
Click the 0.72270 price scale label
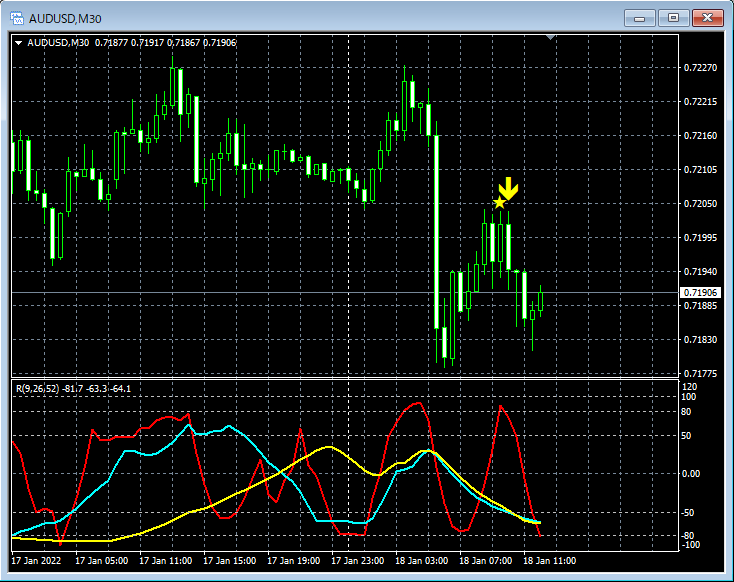[700, 68]
